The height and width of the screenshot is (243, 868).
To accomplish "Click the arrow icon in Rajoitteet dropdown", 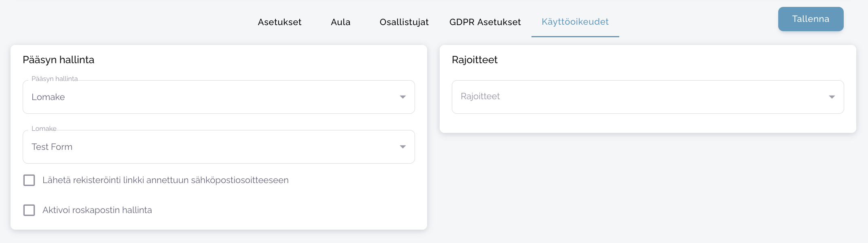I will [x=832, y=97].
